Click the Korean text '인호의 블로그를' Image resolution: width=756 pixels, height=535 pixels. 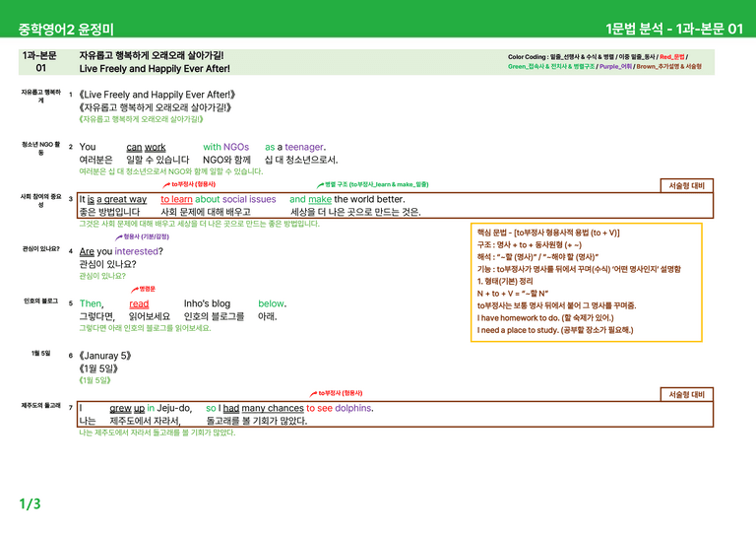[x=214, y=316]
